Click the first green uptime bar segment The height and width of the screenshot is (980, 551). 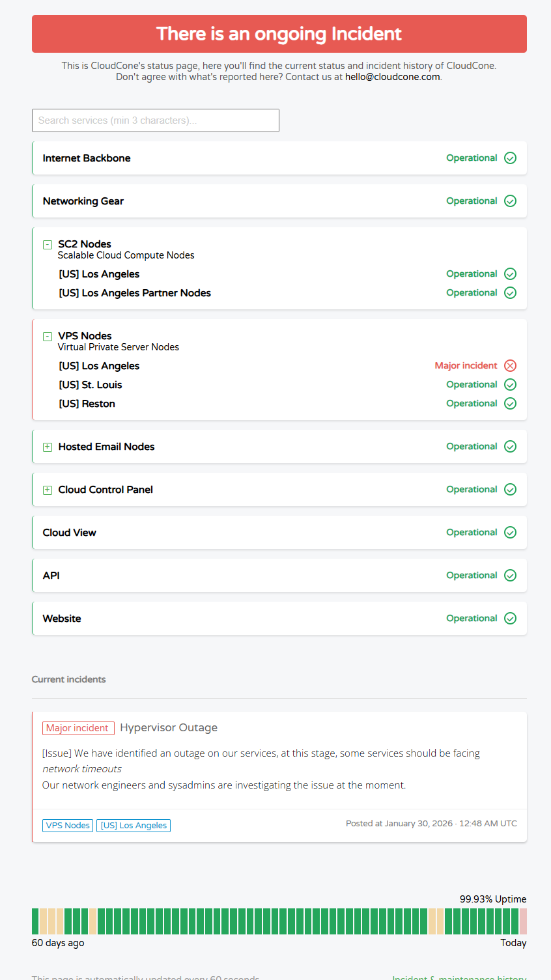[x=35, y=921]
